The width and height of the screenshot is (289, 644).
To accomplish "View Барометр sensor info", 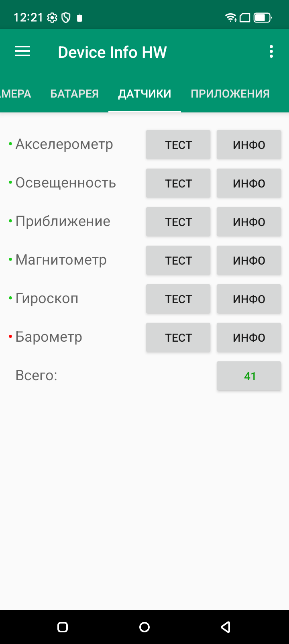I will tap(249, 338).
